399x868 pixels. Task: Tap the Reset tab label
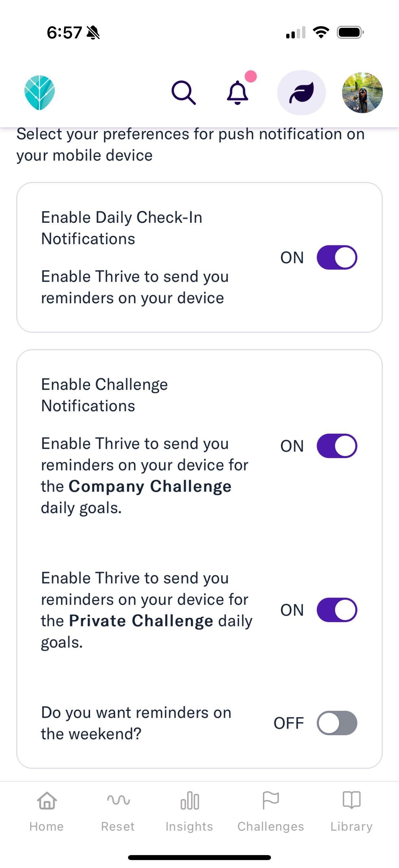coord(118,827)
